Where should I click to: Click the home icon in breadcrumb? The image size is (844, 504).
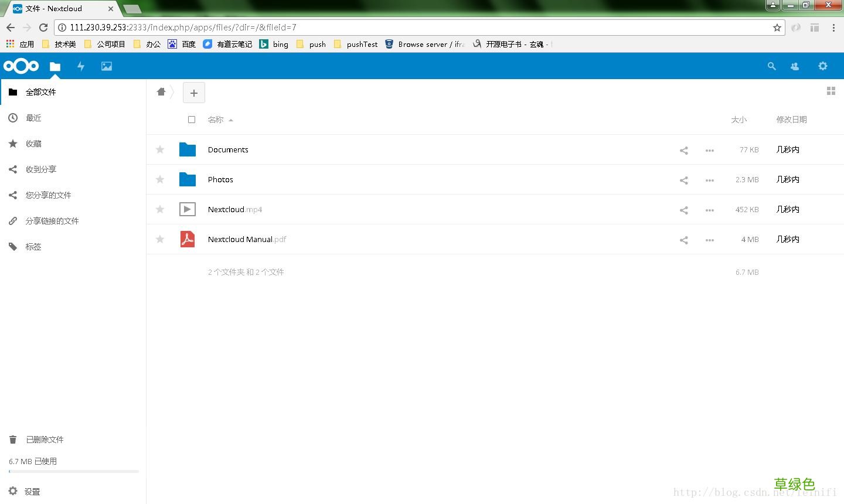161,92
